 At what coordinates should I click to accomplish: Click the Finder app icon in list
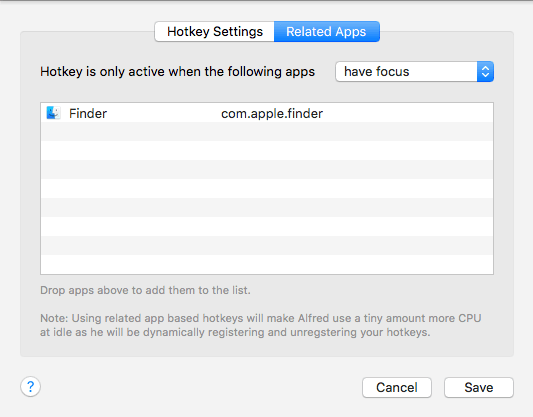[53, 113]
